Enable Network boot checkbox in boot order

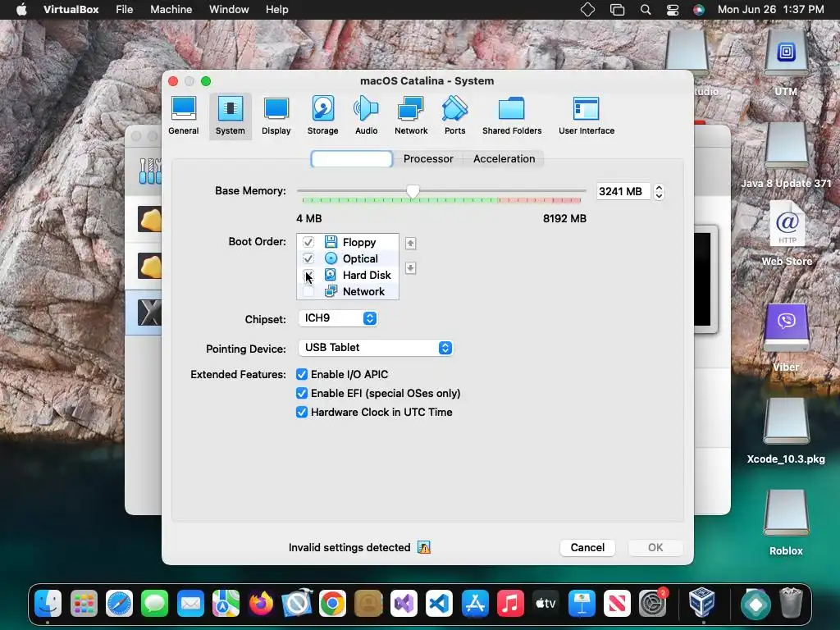[x=308, y=291]
